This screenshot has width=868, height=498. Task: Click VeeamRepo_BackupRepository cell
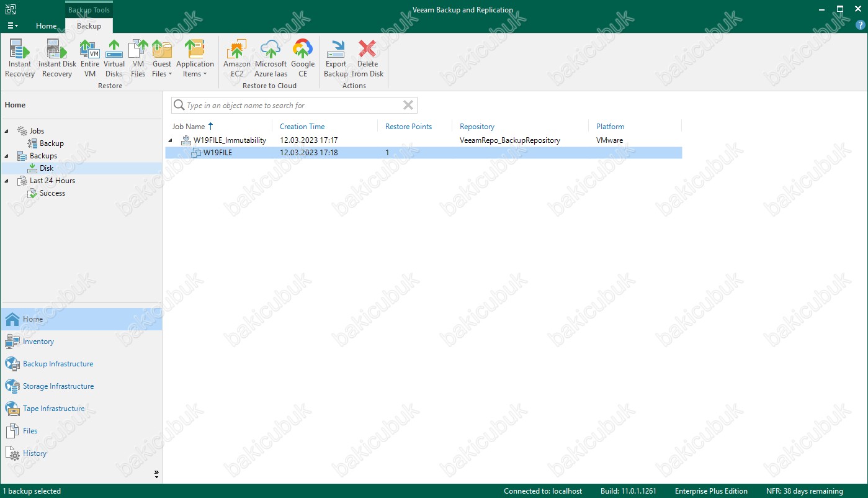[510, 140]
